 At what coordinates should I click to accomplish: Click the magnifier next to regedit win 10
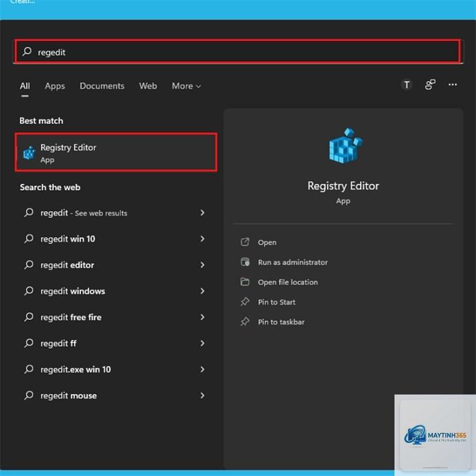click(x=29, y=239)
